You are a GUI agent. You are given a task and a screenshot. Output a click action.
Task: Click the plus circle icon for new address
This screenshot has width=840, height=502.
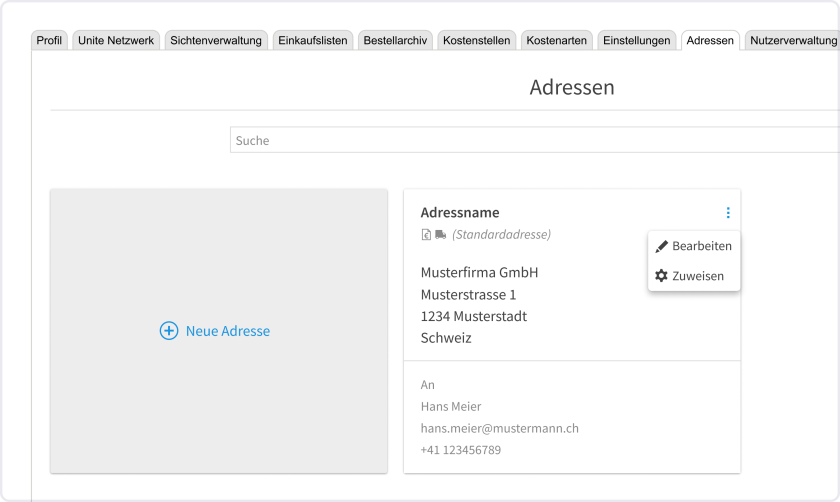(x=169, y=331)
